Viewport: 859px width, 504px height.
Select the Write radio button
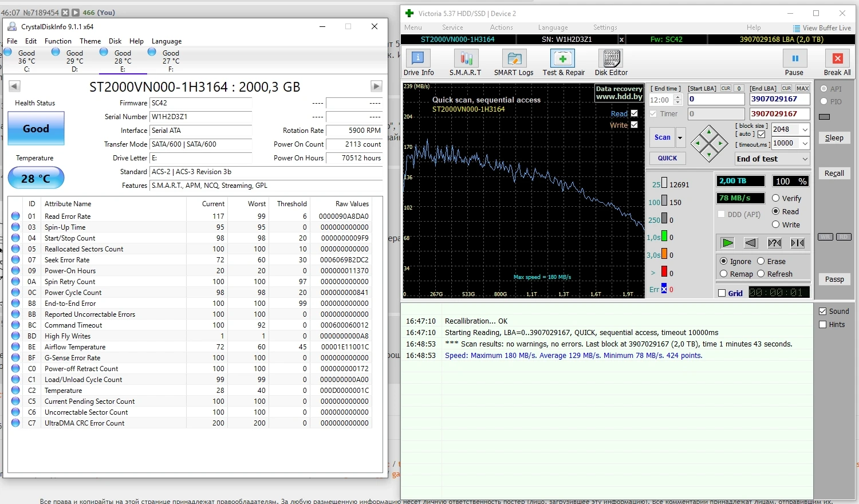[776, 225]
